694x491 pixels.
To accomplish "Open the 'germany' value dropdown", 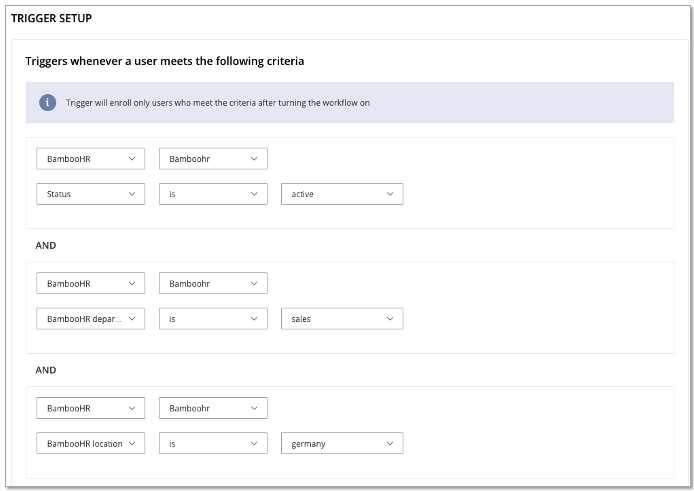I will click(342, 443).
